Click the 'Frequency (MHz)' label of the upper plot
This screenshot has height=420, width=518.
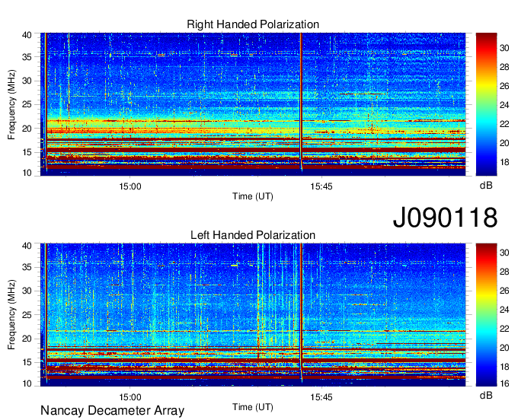tap(11, 104)
